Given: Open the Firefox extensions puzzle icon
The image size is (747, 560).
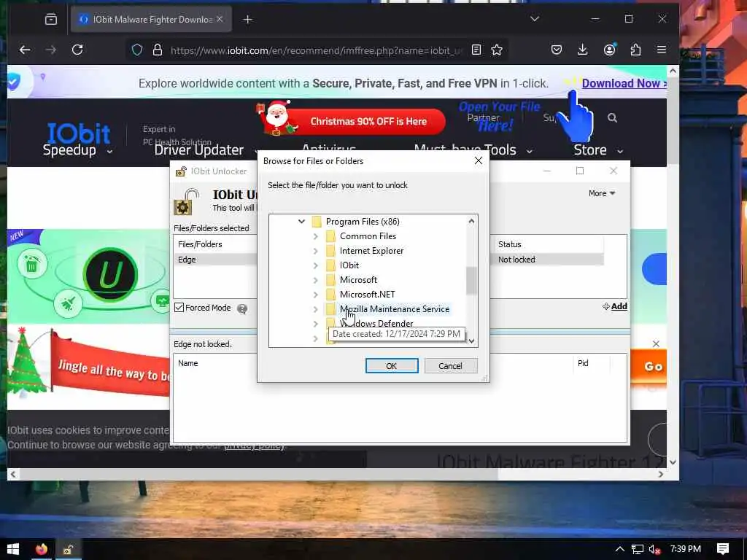Looking at the screenshot, I should (635, 50).
